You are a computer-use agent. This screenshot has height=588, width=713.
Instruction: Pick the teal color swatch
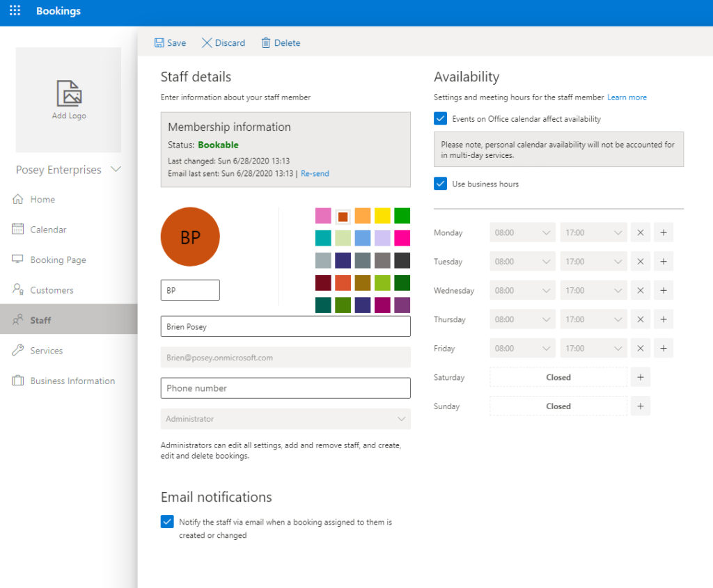coord(323,238)
